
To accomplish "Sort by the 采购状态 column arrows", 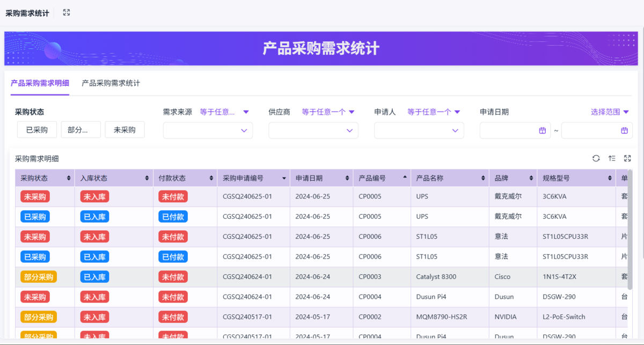I will tap(69, 178).
